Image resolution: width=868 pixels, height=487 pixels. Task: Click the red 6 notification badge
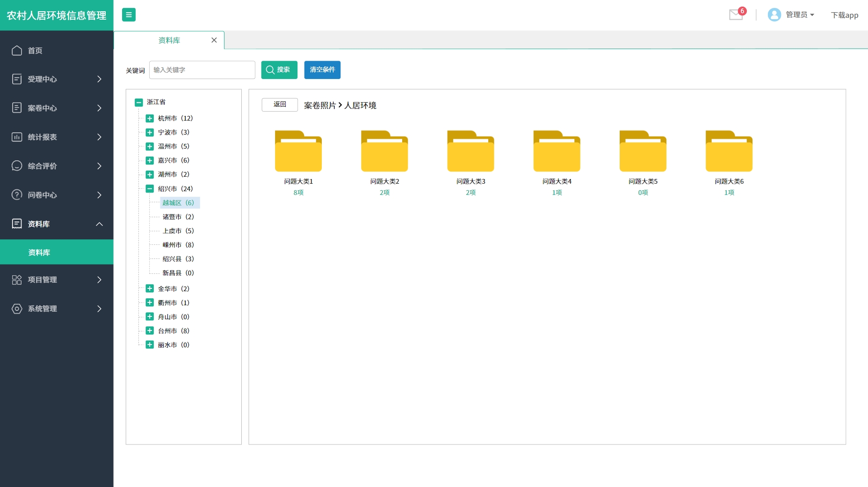click(x=742, y=11)
